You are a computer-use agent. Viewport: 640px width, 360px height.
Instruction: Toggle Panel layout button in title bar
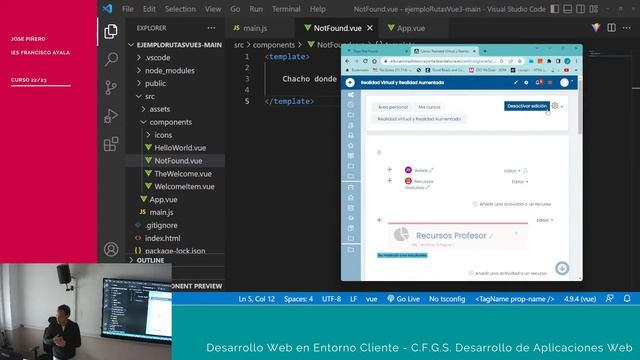point(567,9)
